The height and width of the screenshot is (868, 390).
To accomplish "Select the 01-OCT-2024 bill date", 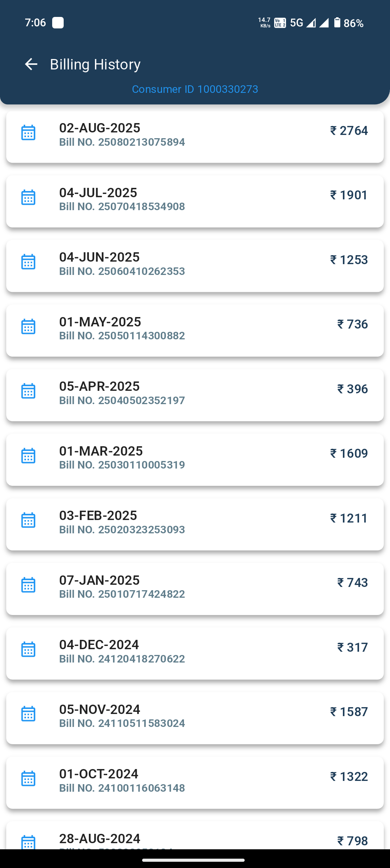I will [99, 774].
